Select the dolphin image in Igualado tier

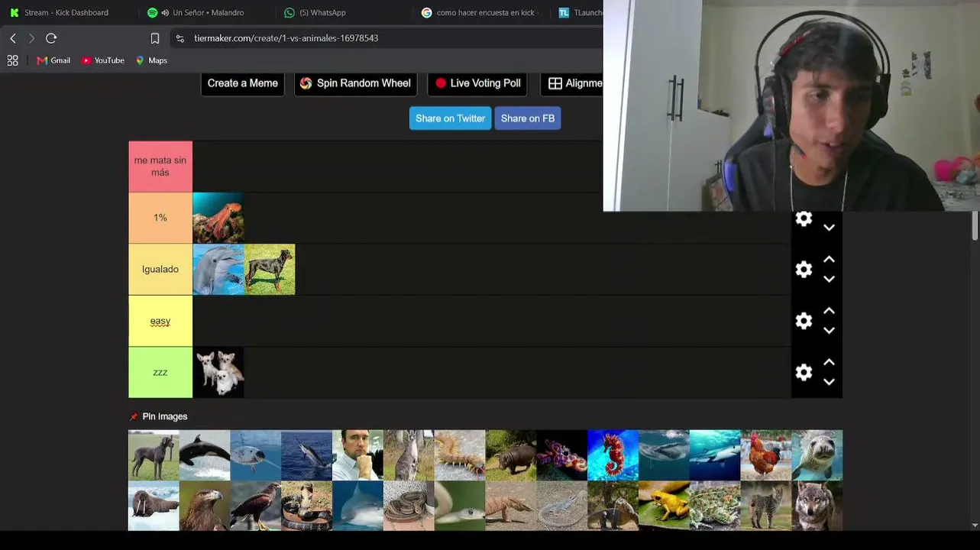[218, 269]
